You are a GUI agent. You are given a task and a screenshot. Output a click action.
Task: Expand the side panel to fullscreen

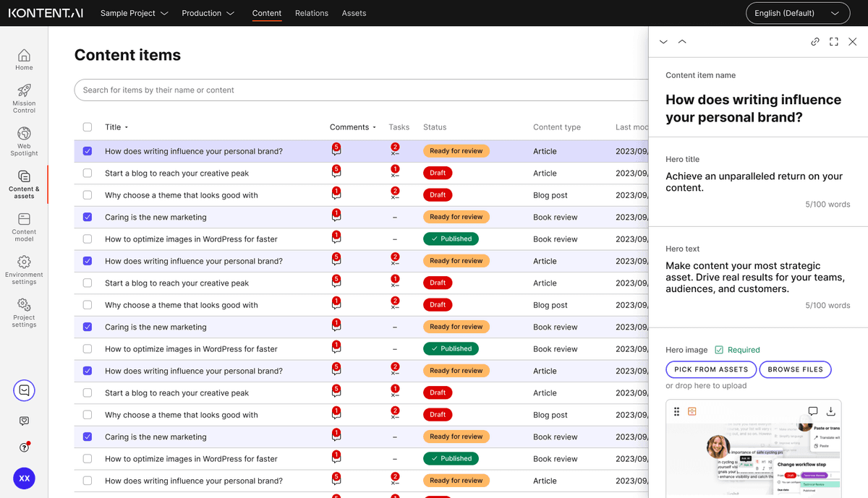point(834,42)
